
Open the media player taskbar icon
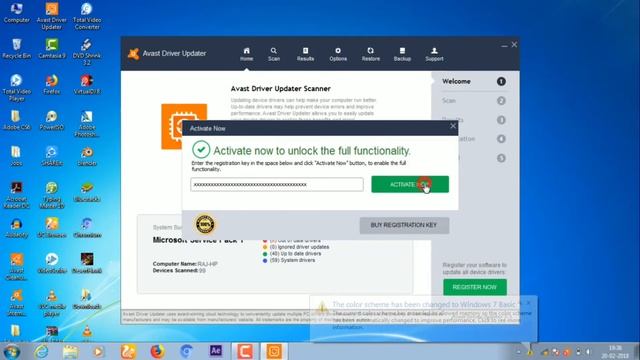point(98,351)
